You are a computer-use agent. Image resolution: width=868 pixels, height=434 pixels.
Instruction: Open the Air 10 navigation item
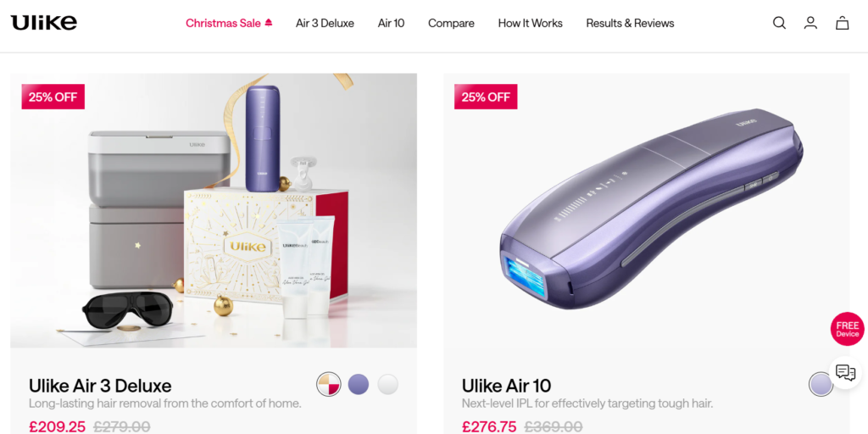coord(392,23)
